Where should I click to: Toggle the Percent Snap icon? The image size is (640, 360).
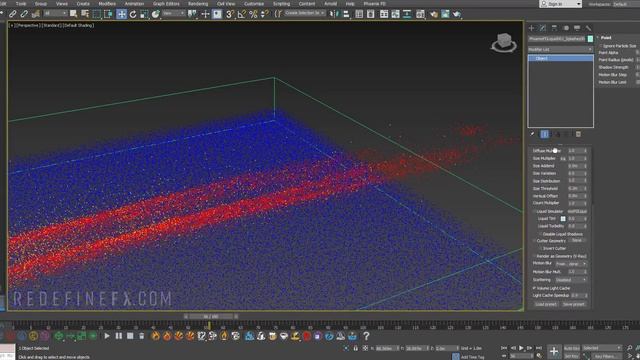point(253,14)
